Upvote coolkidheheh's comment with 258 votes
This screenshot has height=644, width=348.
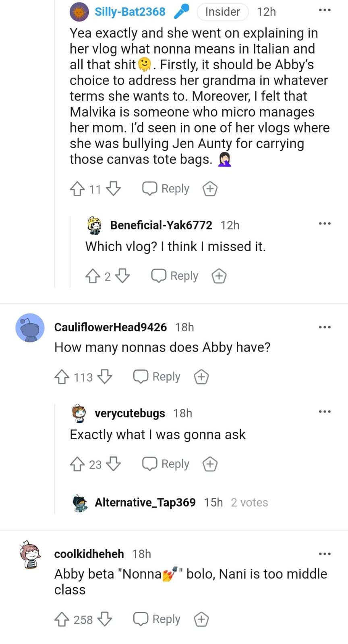(62, 619)
